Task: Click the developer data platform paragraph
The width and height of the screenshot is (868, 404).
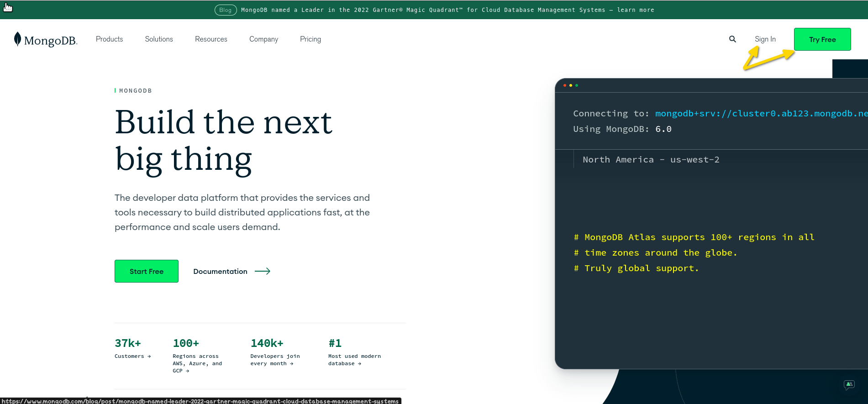Action: point(242,212)
